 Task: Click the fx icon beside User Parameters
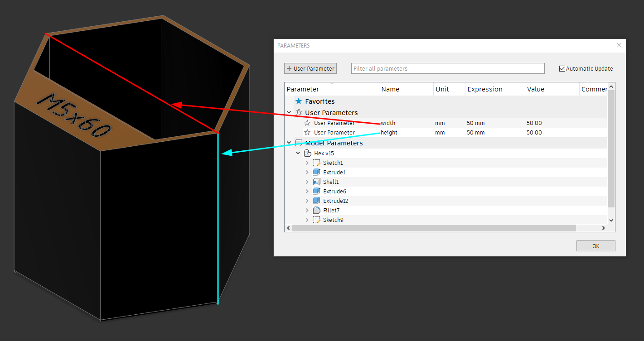(299, 112)
